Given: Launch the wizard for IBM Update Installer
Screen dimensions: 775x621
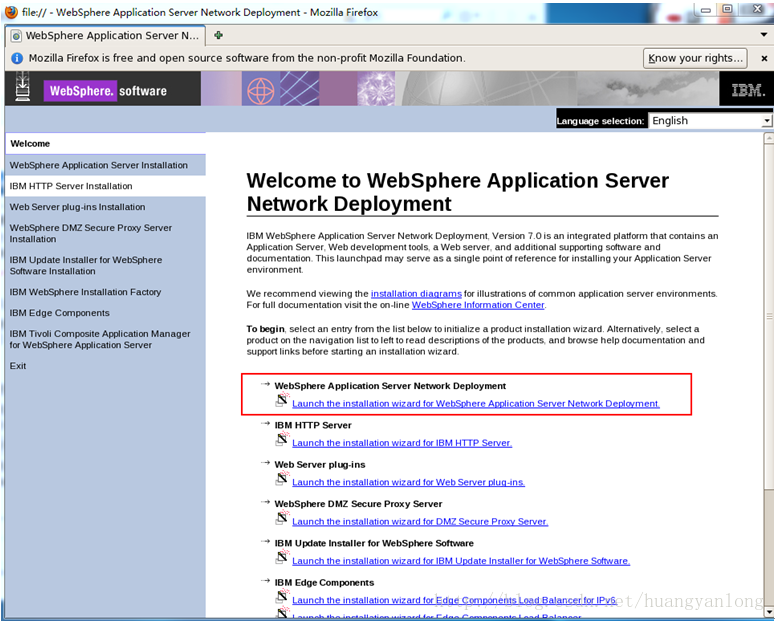Looking at the screenshot, I should pos(461,561).
